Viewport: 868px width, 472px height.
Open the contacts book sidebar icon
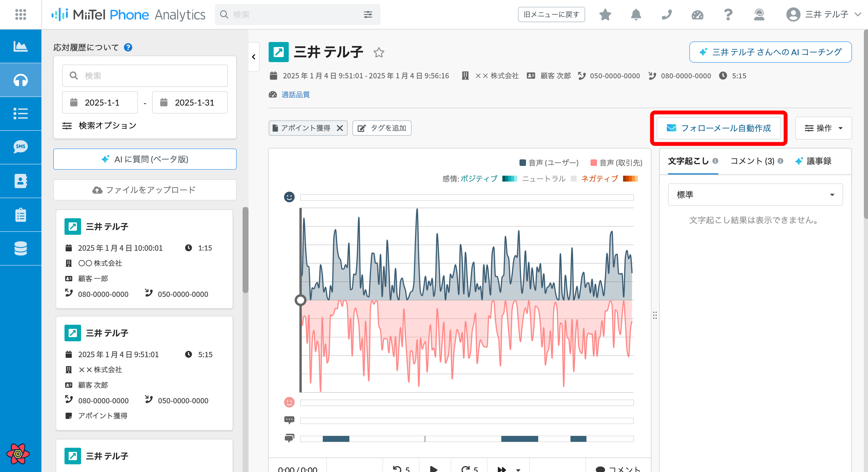(x=20, y=181)
